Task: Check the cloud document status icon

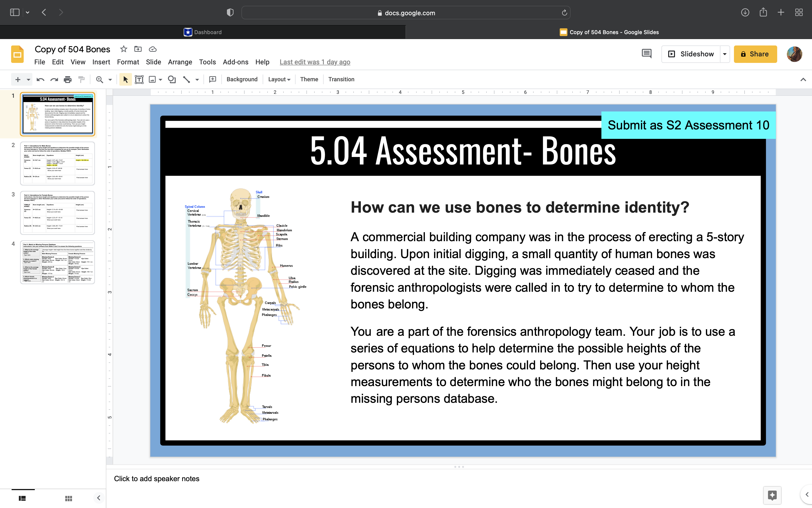Action: [x=153, y=49]
